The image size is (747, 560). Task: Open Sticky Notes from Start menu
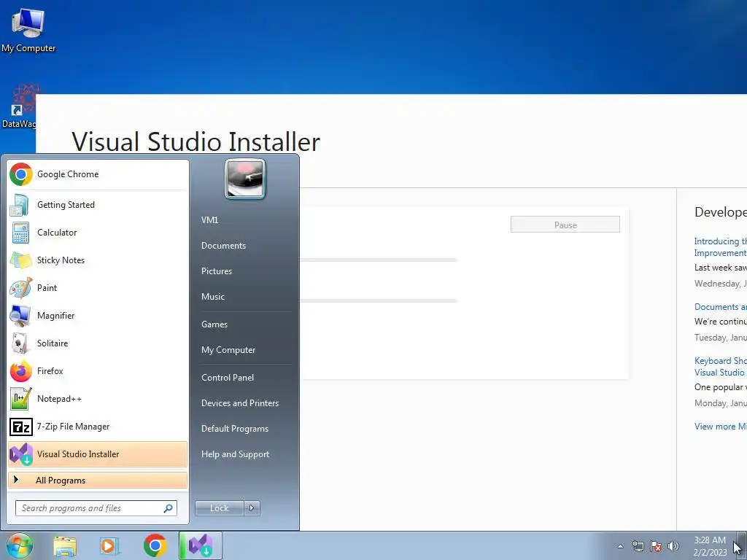(x=97, y=260)
